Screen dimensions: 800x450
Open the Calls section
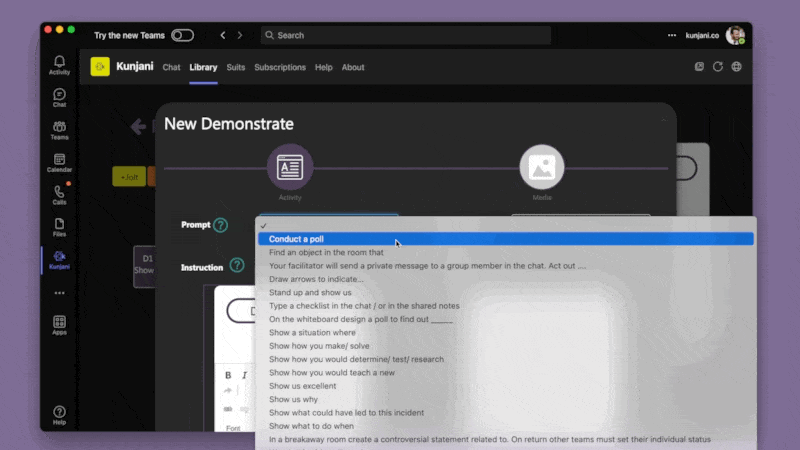[59, 195]
